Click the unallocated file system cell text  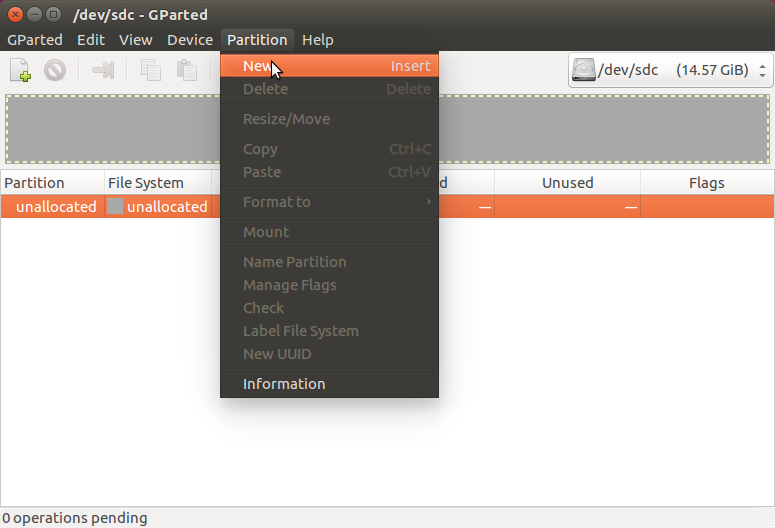click(x=167, y=207)
